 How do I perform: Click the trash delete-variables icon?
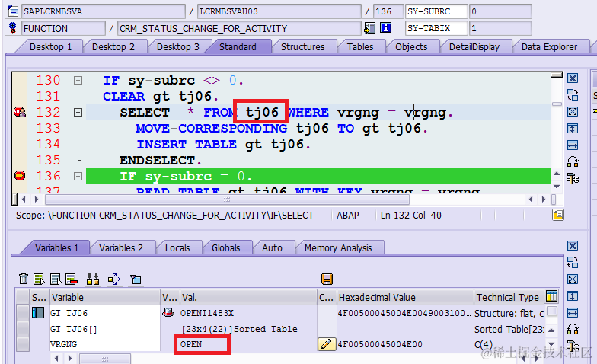24,279
